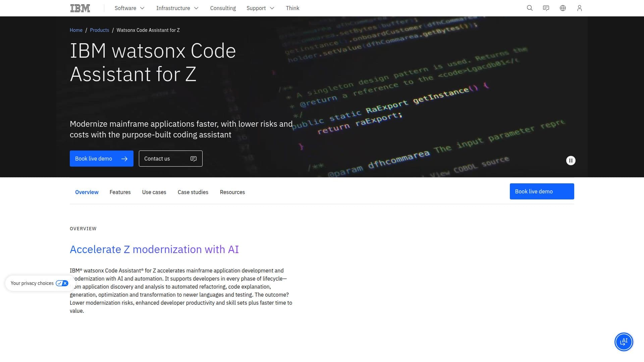Switch to the Case studies tab
The width and height of the screenshot is (644, 362).
pos(193,192)
